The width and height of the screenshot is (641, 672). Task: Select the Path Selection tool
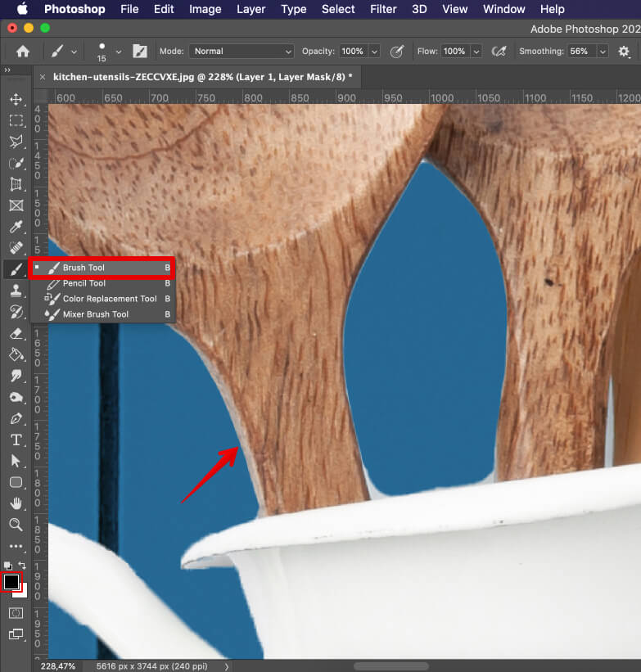pyautogui.click(x=16, y=461)
